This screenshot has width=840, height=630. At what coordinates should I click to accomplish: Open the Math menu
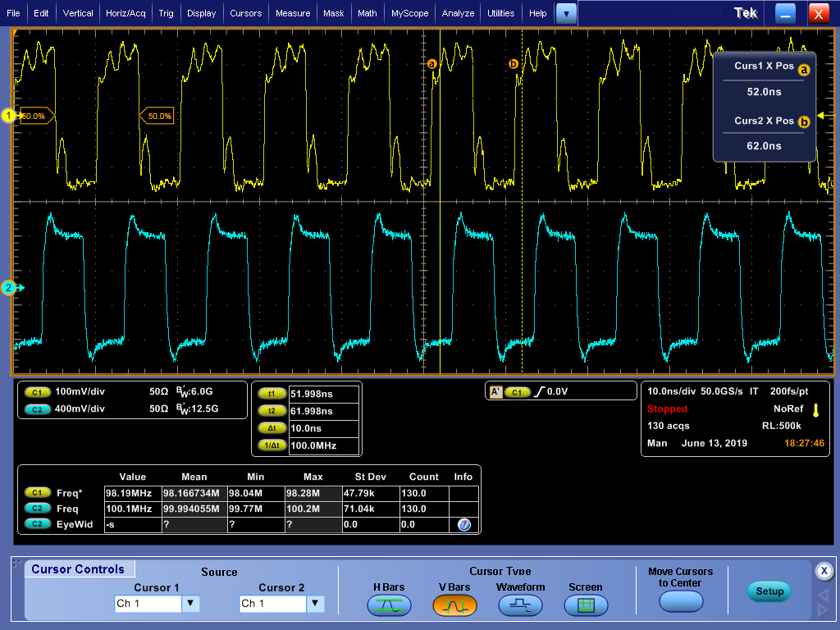pyautogui.click(x=367, y=13)
